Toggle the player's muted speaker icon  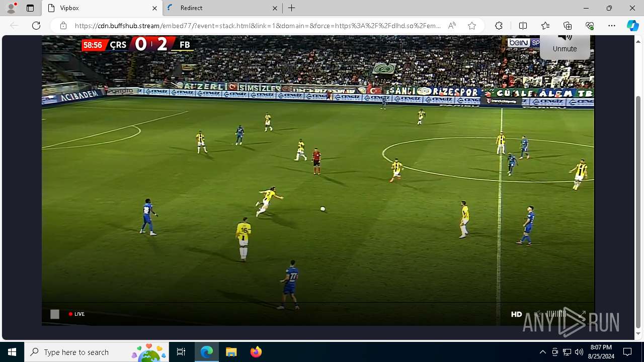538,314
